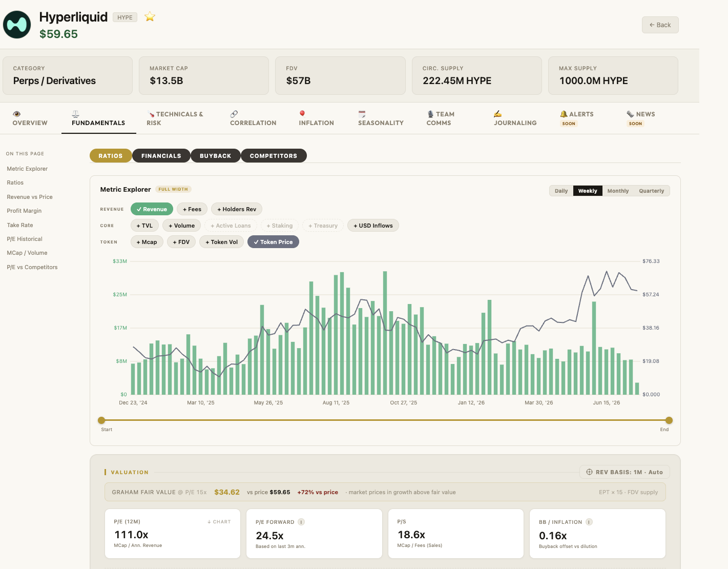Image resolution: width=728 pixels, height=569 pixels.
Task: Select the Weekly interval
Action: [588, 191]
